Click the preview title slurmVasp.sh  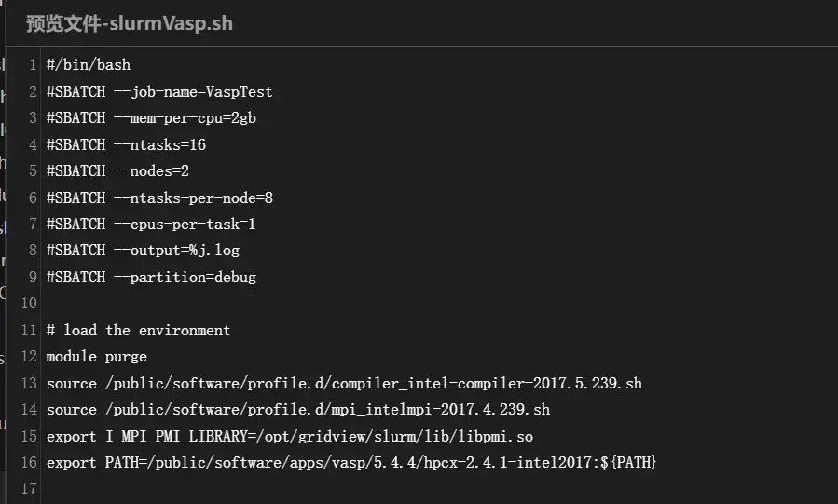130,23
